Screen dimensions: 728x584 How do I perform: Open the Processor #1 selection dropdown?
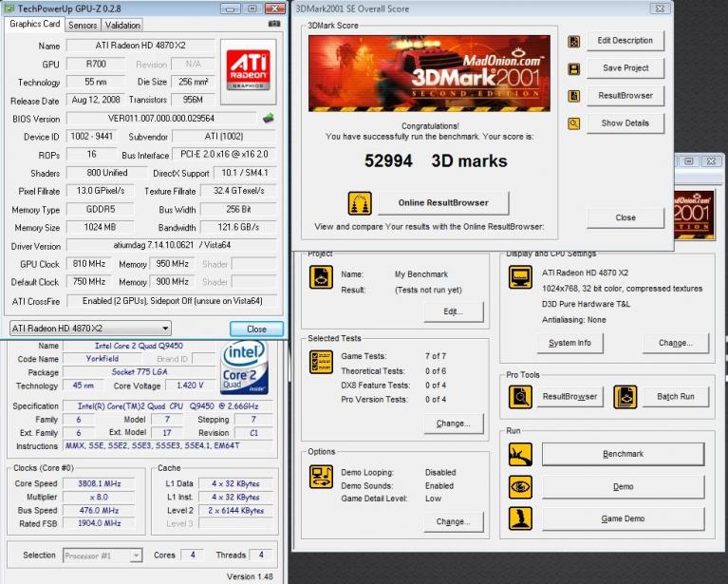point(103,556)
